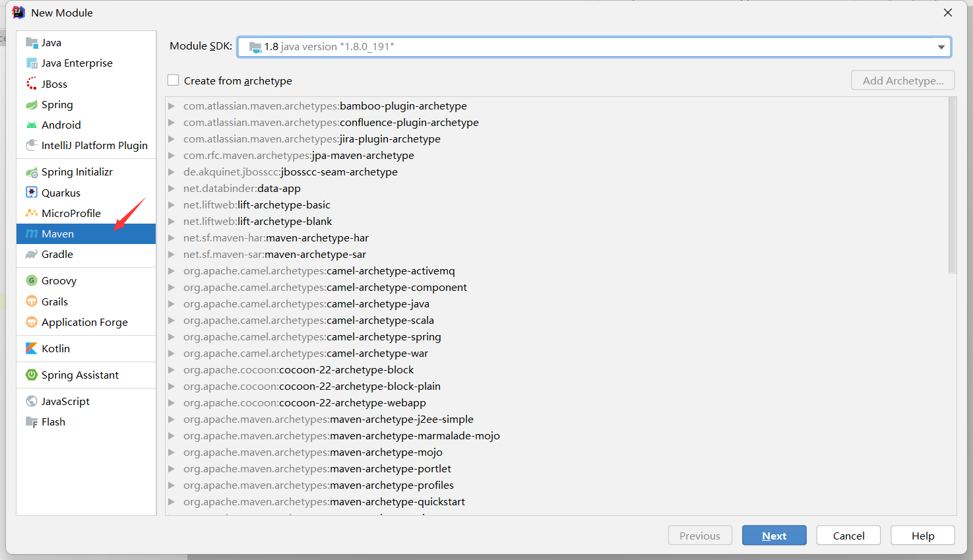Select maven-archetype-j2ee-simple entry
This screenshot has height=560, width=973.
[329, 420]
